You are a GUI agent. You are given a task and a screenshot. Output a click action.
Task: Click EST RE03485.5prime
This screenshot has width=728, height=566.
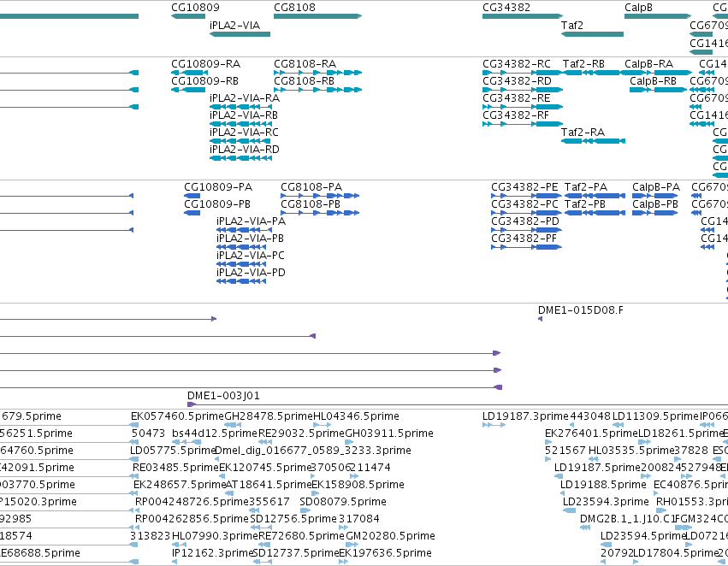[x=175, y=468]
